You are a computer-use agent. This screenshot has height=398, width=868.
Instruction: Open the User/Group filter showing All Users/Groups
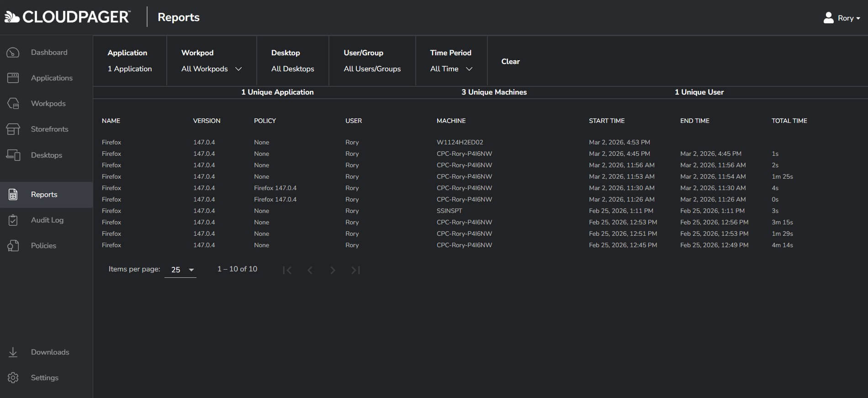(372, 69)
